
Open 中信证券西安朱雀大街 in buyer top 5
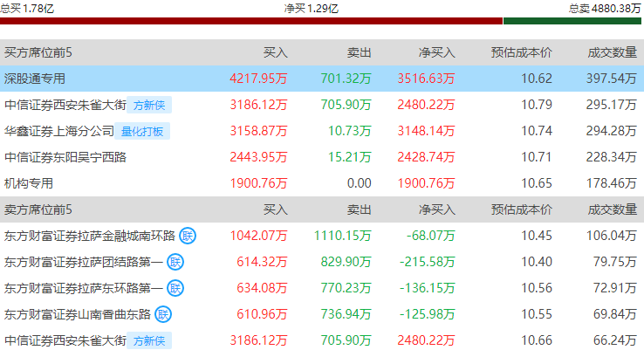(x=65, y=105)
